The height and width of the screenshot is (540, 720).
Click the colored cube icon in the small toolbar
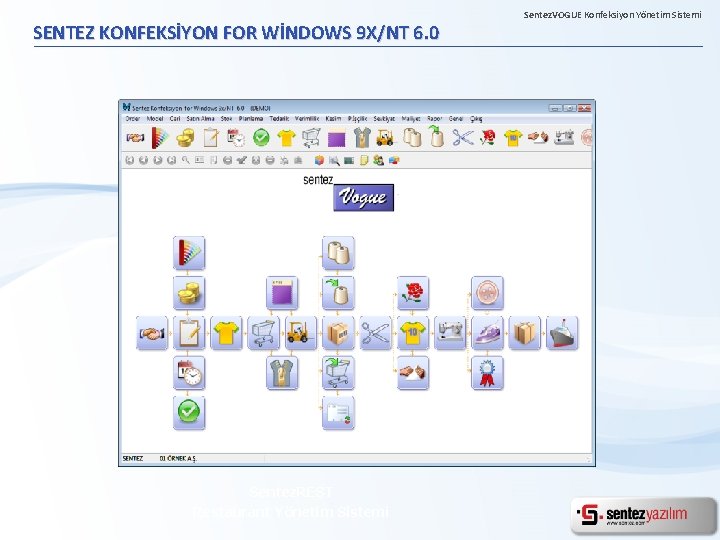pyautogui.click(x=319, y=160)
